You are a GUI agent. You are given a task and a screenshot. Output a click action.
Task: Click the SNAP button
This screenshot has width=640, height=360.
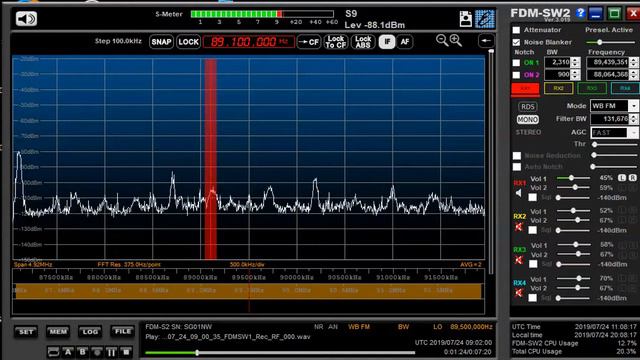coord(161,42)
